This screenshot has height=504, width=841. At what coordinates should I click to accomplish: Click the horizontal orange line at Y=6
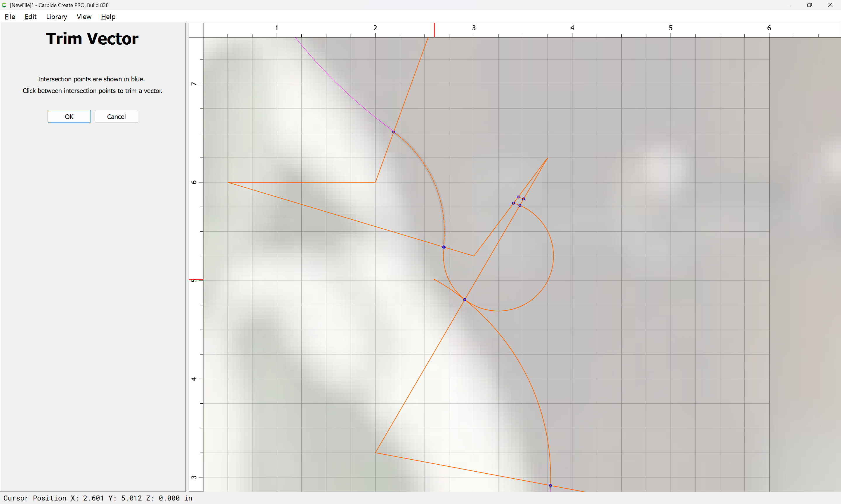coord(306,182)
